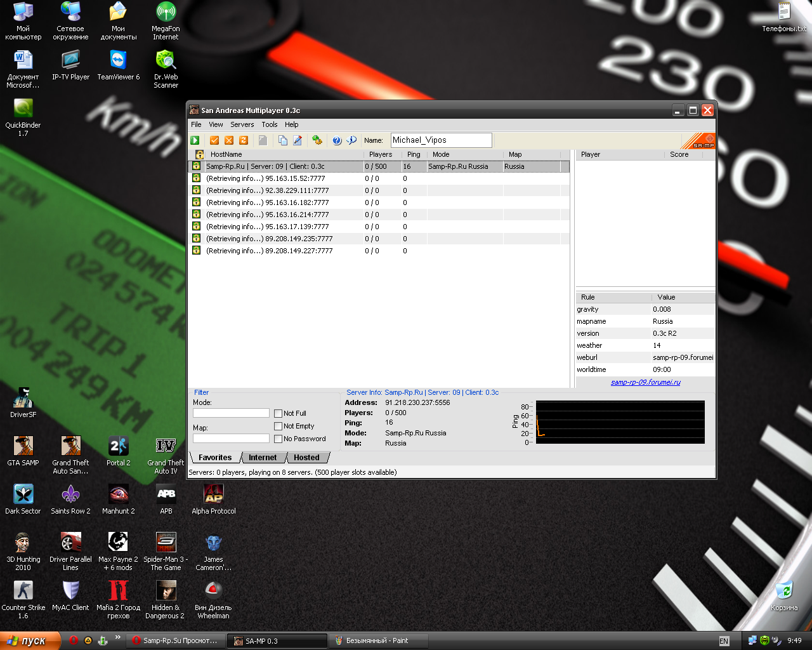Enable the Not Full filter checkbox
Image resolution: width=812 pixels, height=650 pixels.
[278, 413]
